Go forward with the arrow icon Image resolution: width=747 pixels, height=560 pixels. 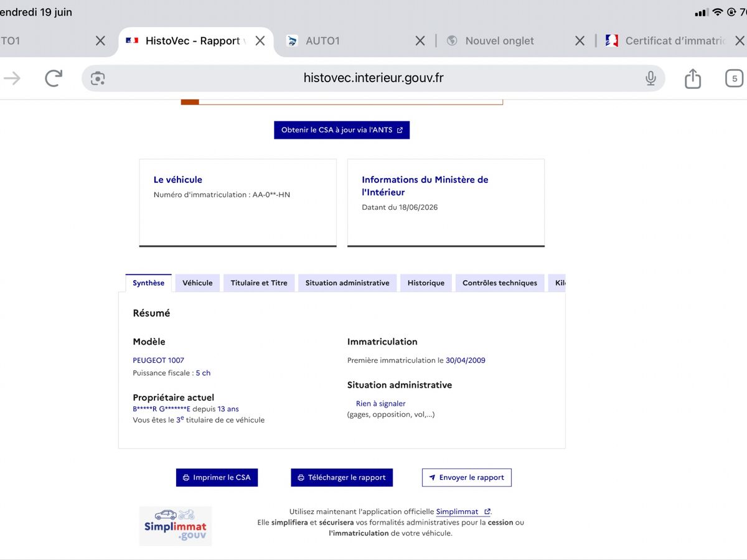click(12, 78)
